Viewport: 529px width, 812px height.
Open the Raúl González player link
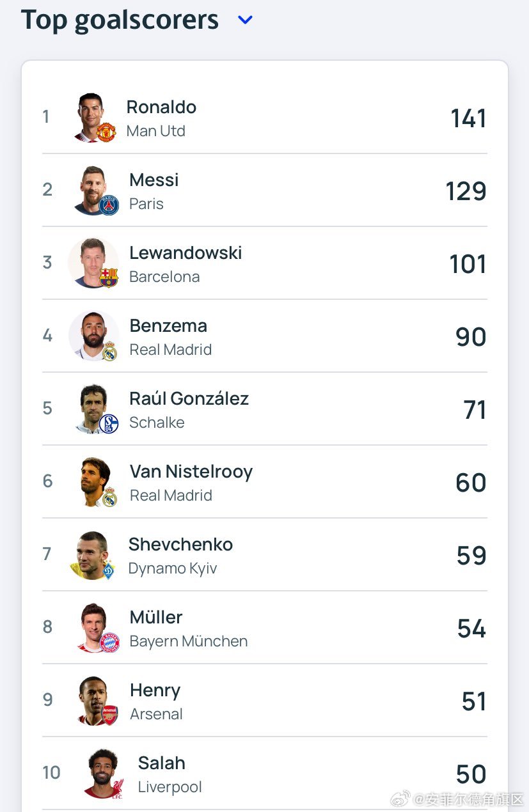tap(189, 398)
